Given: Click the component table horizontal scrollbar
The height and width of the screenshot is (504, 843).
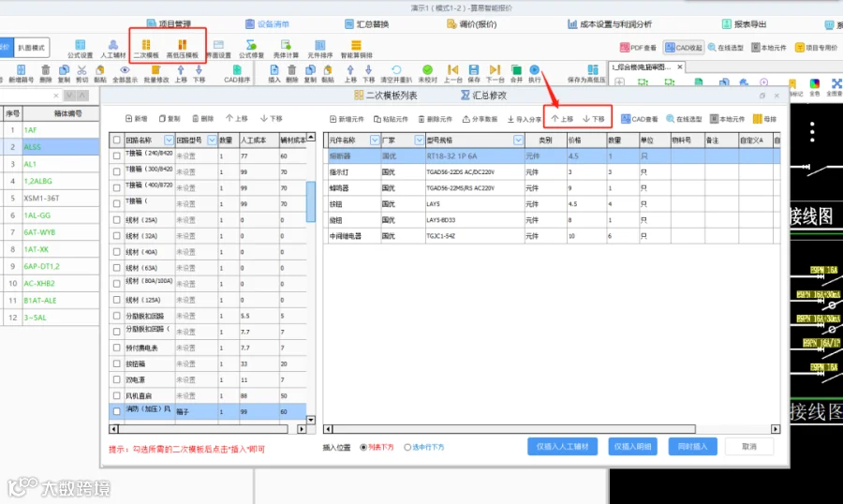Looking at the screenshot, I should tap(514, 429).
